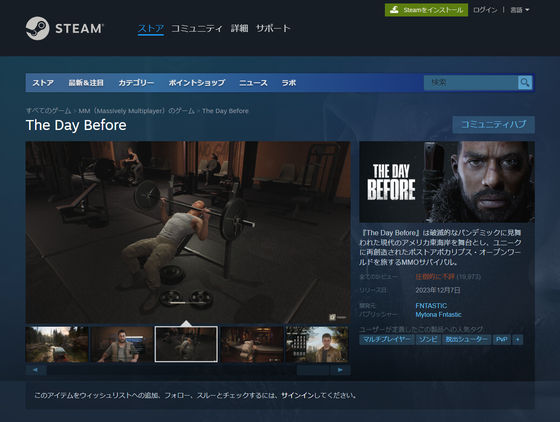Click right arrow of screenshot strip
560x422 pixels.
(340, 370)
